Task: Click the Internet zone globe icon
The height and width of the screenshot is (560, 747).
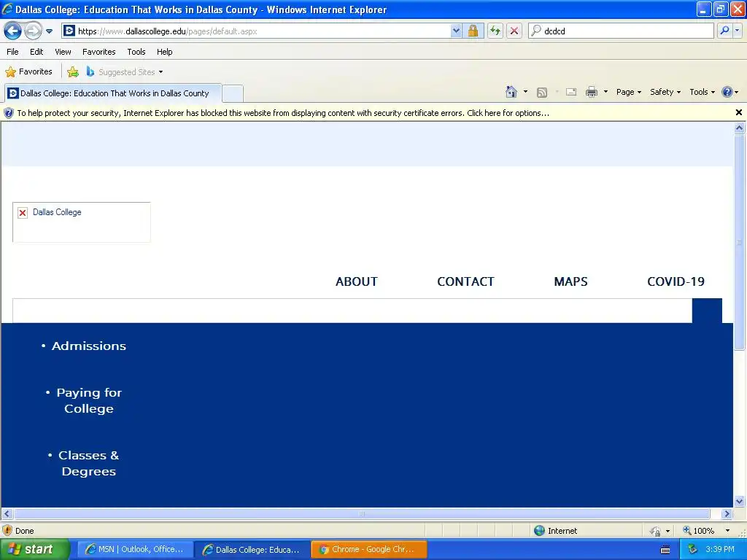Action: pos(539,531)
